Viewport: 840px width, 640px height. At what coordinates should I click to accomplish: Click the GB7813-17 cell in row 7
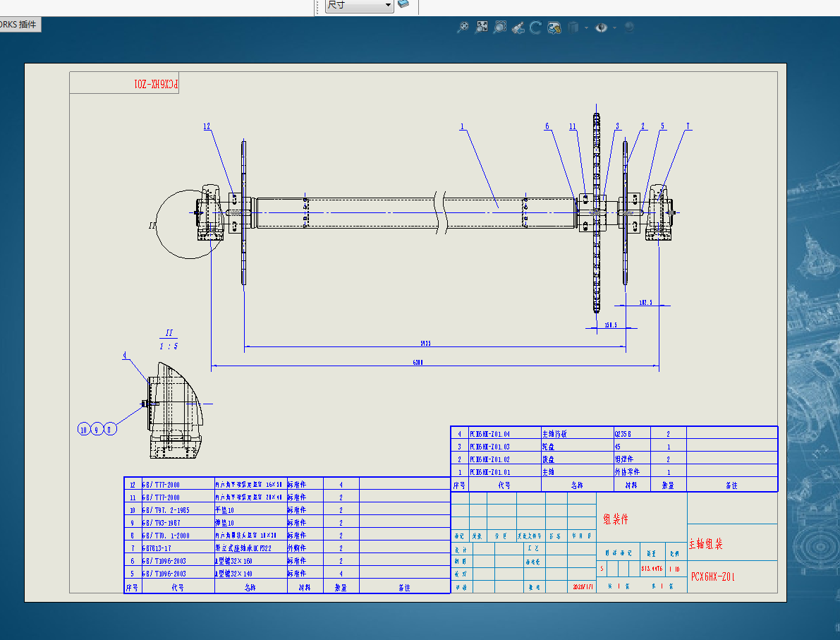point(178,548)
